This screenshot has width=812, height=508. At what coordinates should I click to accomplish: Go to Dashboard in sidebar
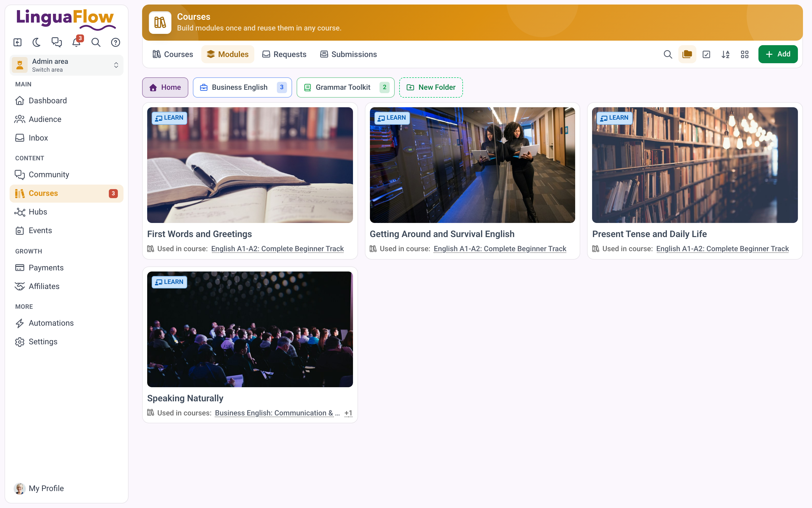(67, 100)
